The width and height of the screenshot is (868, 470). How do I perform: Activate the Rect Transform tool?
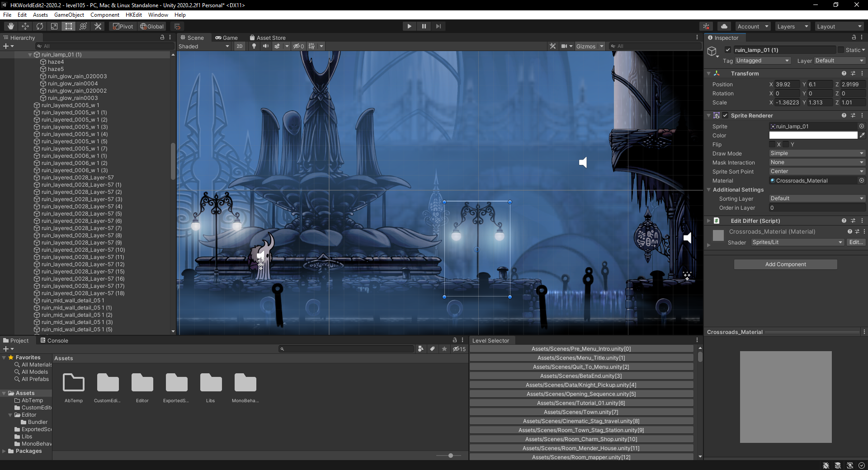point(69,26)
